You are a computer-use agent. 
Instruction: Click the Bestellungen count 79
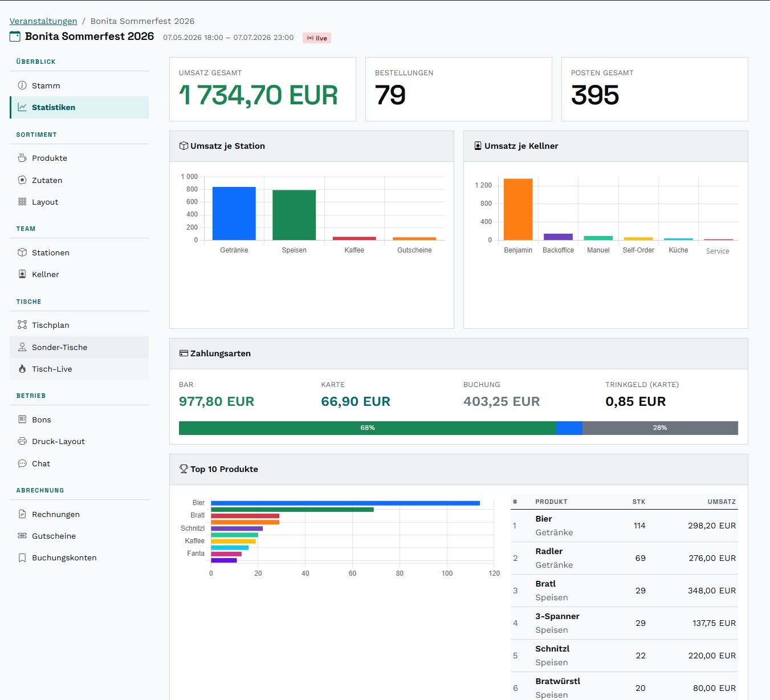[x=390, y=95]
